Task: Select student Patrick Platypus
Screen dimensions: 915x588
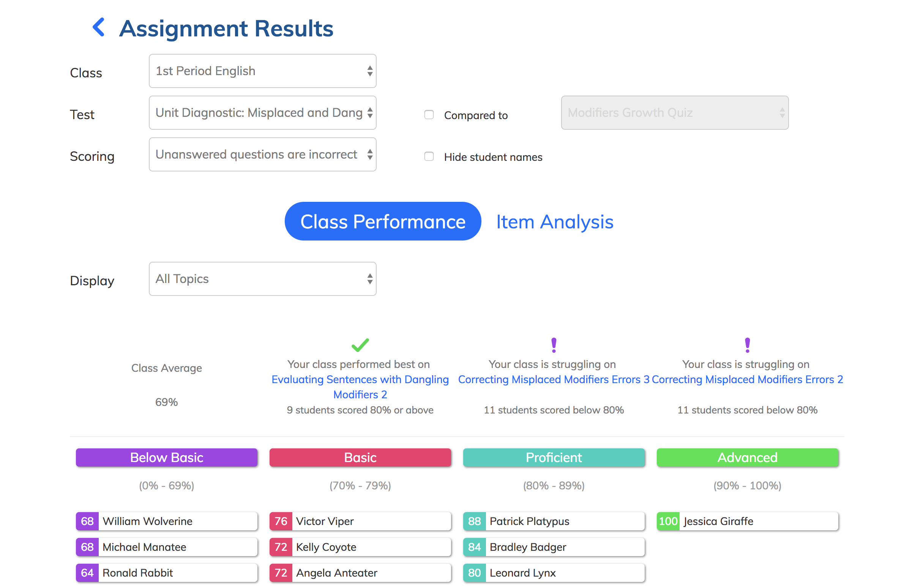Action: pyautogui.click(x=554, y=521)
